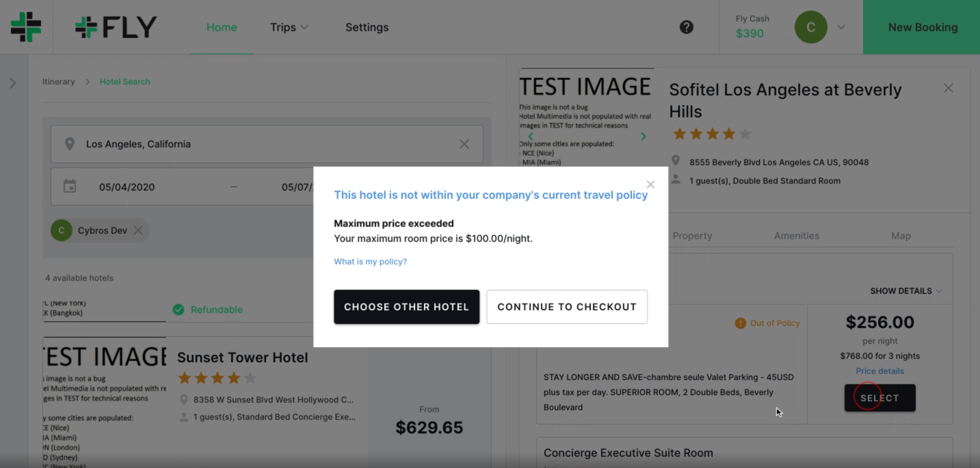Screen dimensions: 980x468
Task: Click Choose Other Hotel button
Action: click(x=407, y=307)
